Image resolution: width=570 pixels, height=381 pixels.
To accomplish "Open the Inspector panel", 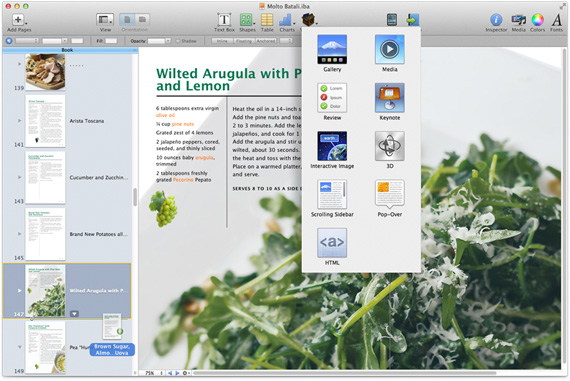I will [496, 20].
